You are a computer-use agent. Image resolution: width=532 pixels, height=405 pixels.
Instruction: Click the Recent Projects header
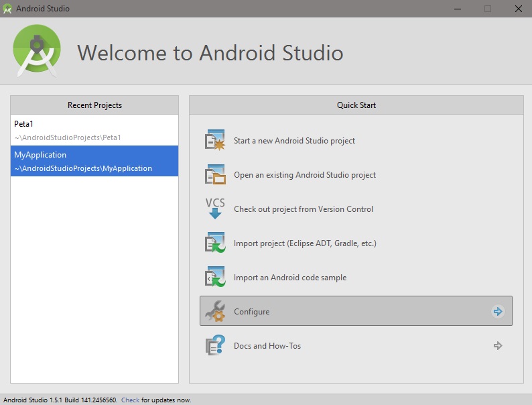(94, 105)
